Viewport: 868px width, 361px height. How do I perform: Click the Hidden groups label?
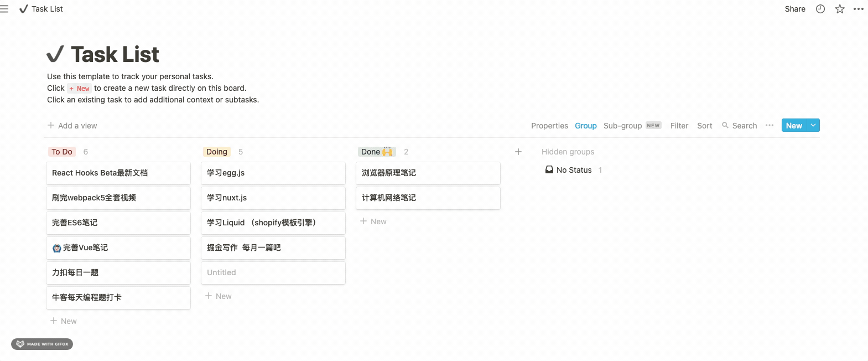[x=568, y=152]
